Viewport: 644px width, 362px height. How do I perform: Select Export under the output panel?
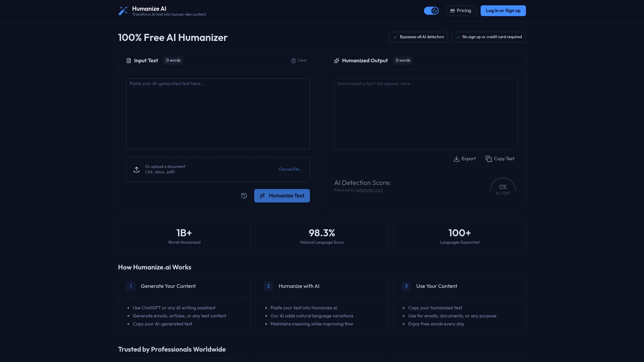[464, 159]
